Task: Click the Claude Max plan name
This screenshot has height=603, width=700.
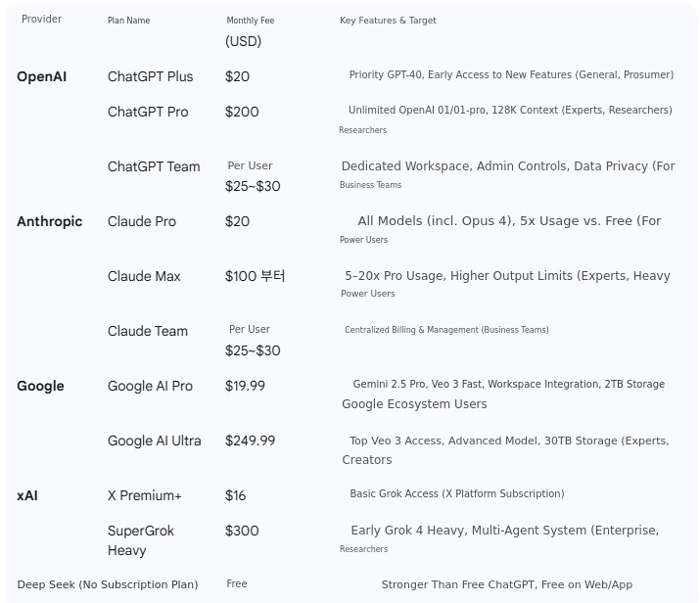Action: [x=144, y=276]
